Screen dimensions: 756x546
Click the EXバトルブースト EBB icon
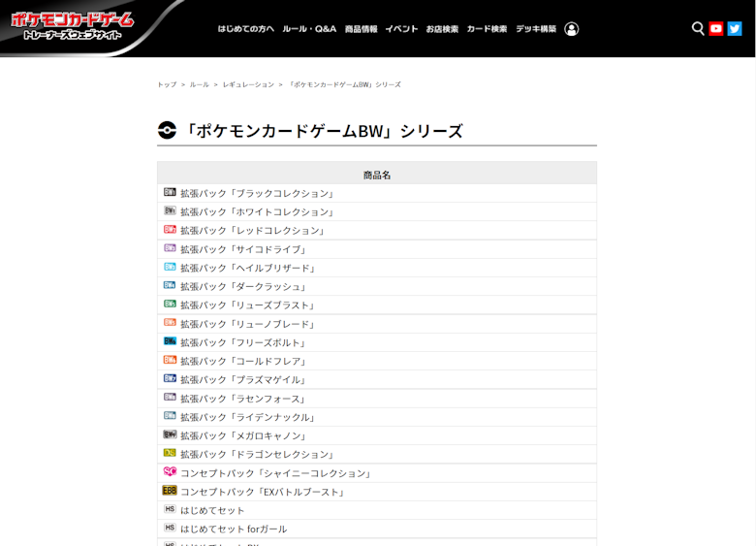pos(170,492)
